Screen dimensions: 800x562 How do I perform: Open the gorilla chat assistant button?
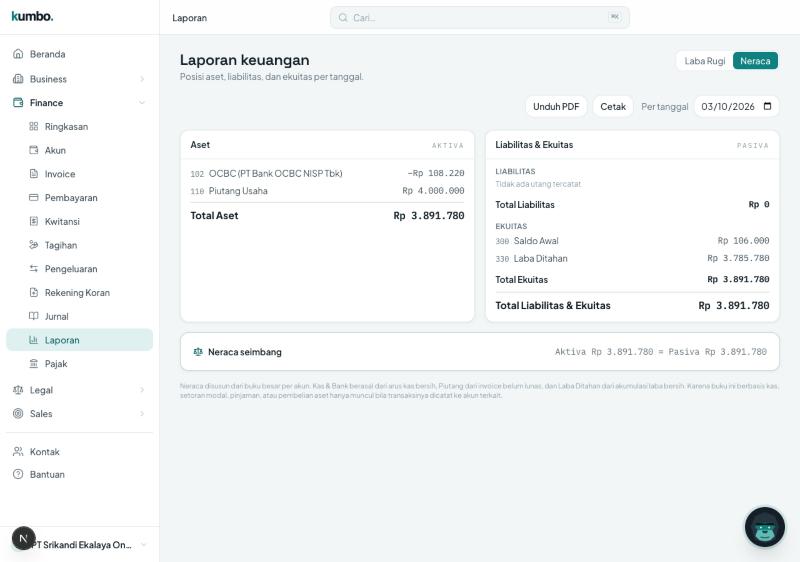(764, 526)
